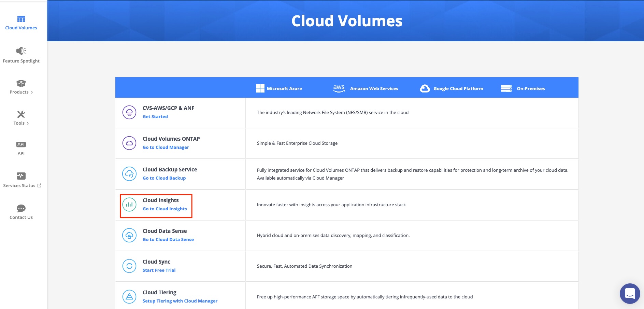Click the Network File System service description
The height and width of the screenshot is (309, 644).
click(332, 112)
